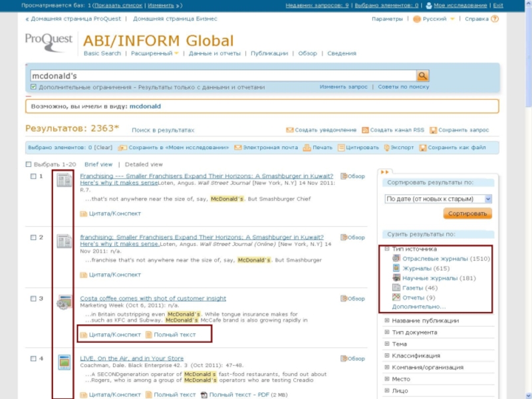Select checkbox for result 2
The height and width of the screenshot is (399, 532).
point(33,237)
